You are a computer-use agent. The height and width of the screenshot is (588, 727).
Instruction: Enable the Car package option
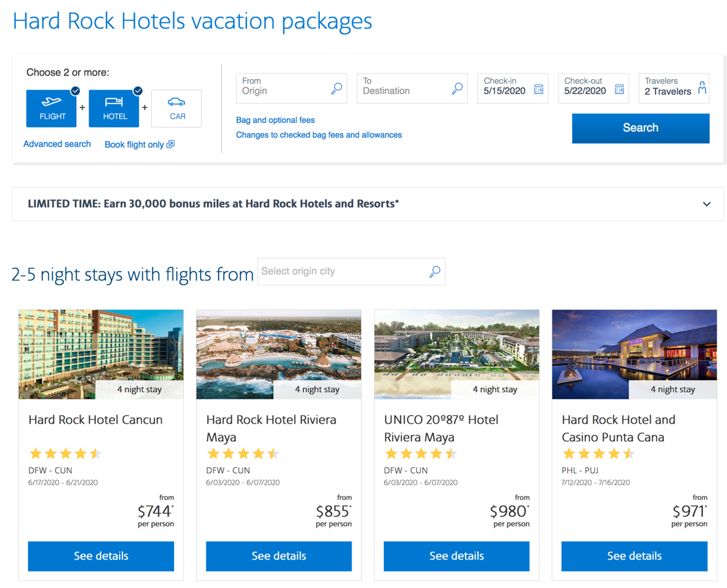click(x=177, y=108)
